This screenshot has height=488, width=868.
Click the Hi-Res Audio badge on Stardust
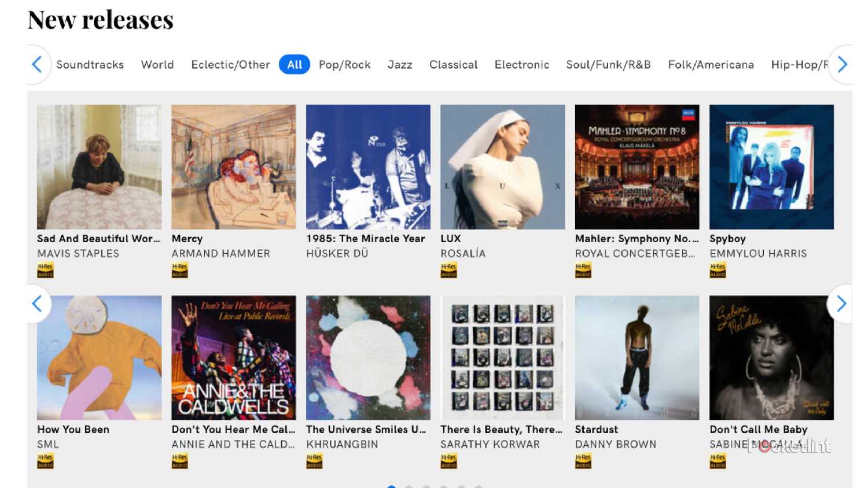tap(583, 460)
